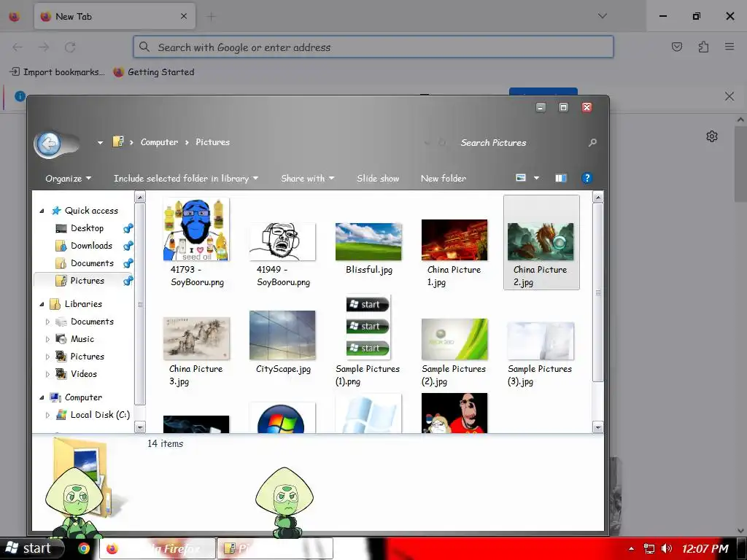Select Desktop under Quick access
747x560 pixels.
click(x=88, y=228)
